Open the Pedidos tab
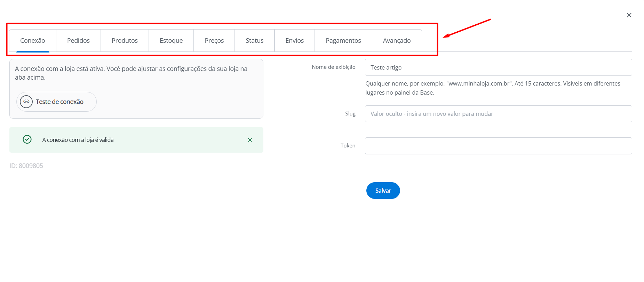Screen dimensions: 644x282 coord(78,41)
